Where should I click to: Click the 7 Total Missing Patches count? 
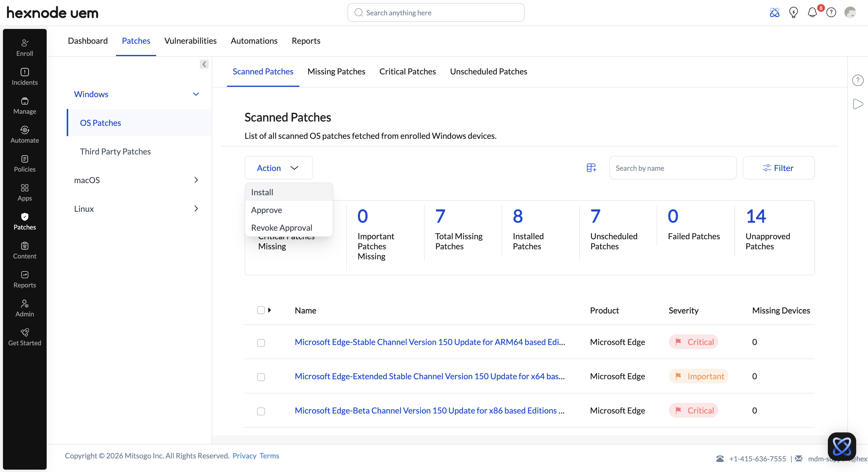click(x=440, y=216)
